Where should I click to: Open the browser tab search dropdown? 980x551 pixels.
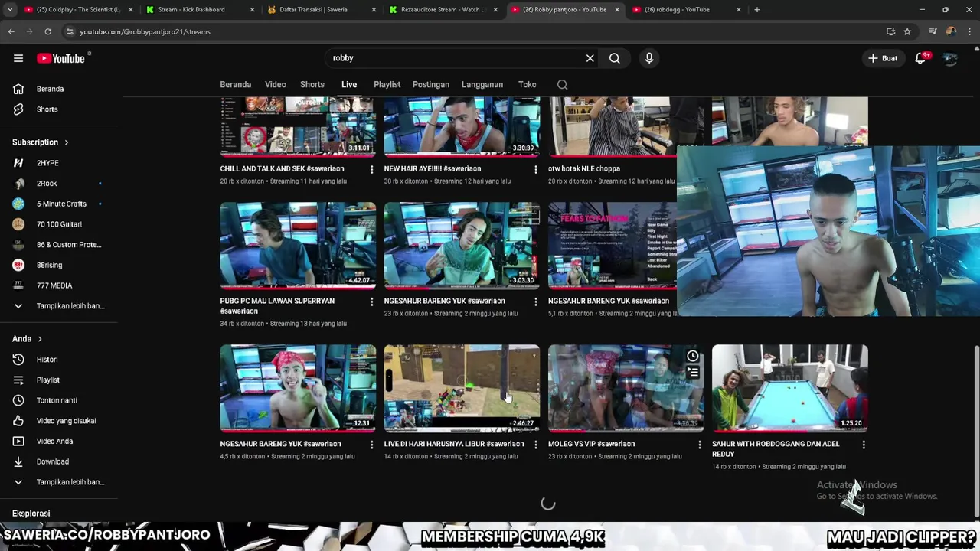click(10, 10)
